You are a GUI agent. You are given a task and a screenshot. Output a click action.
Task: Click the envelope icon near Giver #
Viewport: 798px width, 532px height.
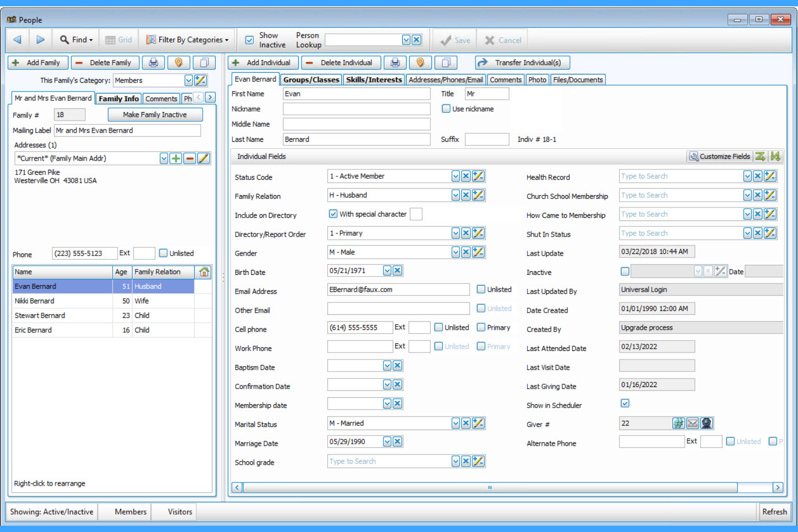click(693, 423)
